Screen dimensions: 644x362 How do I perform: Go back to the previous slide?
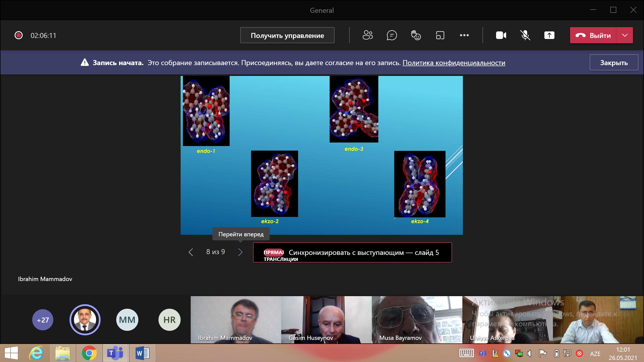pos(191,252)
